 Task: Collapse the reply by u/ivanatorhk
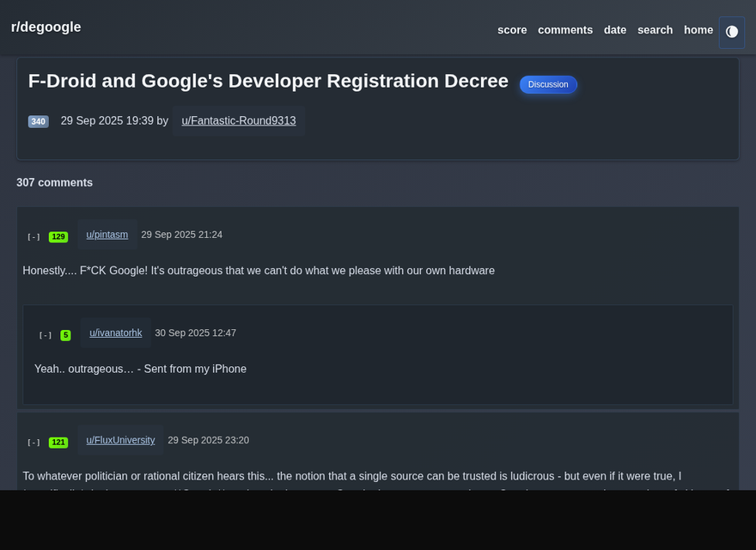coord(46,335)
